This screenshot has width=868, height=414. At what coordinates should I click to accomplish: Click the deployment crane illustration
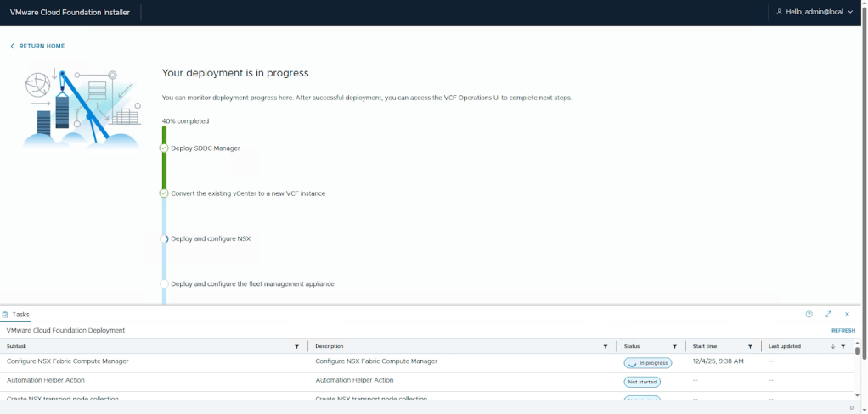[82, 109]
